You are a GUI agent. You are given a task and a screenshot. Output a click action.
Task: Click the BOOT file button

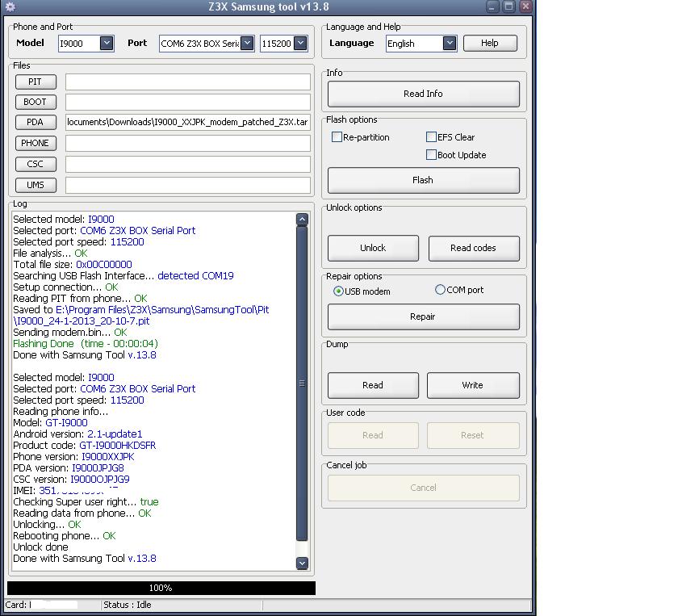click(36, 102)
